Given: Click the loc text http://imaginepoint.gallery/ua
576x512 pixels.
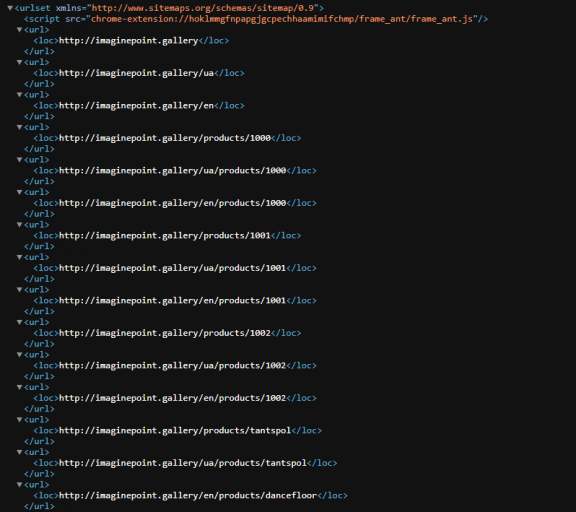Looking at the screenshot, I should [136, 73].
